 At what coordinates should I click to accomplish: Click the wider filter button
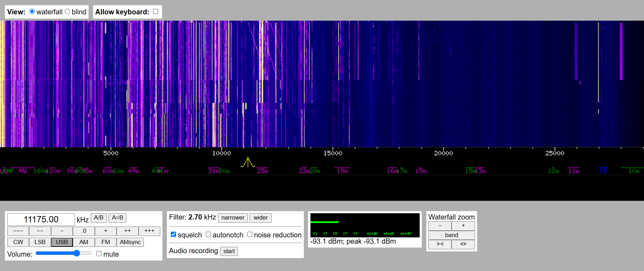(260, 218)
